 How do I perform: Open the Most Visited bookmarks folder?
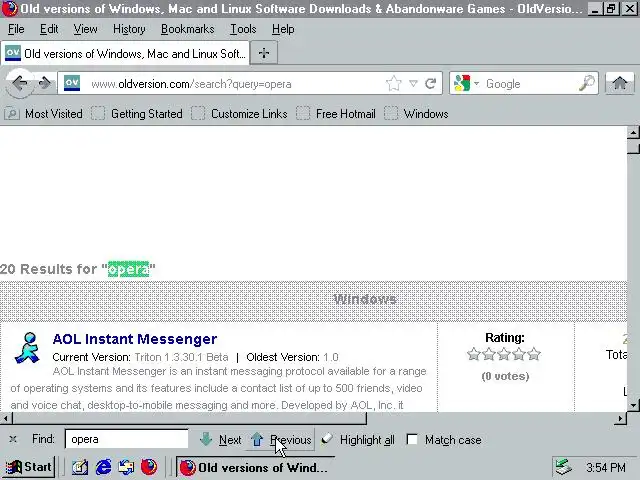[x=44, y=113]
